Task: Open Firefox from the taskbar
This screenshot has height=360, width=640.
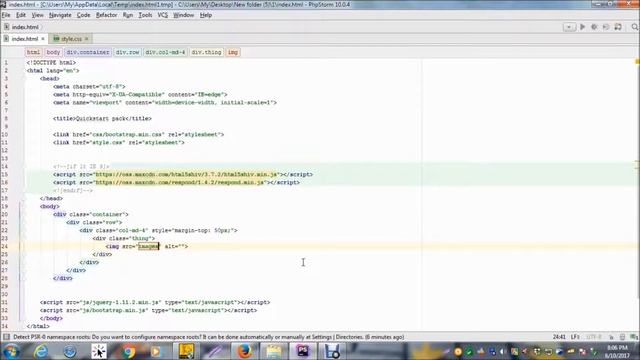Action: click(x=244, y=351)
